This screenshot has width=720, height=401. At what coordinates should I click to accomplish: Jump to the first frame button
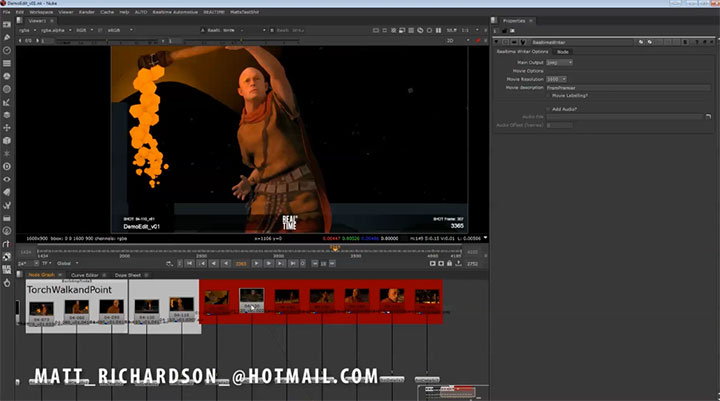[189, 264]
